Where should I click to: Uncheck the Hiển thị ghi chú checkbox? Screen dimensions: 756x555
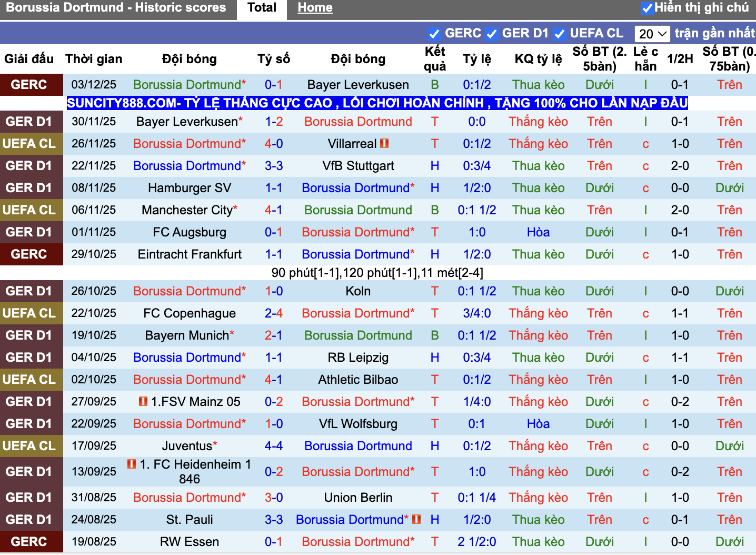coord(647,8)
